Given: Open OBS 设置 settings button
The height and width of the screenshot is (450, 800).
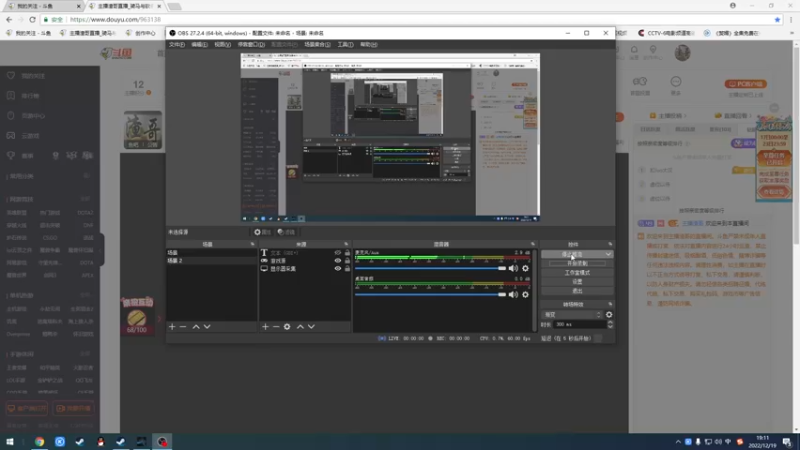Looking at the screenshot, I should pos(577,282).
